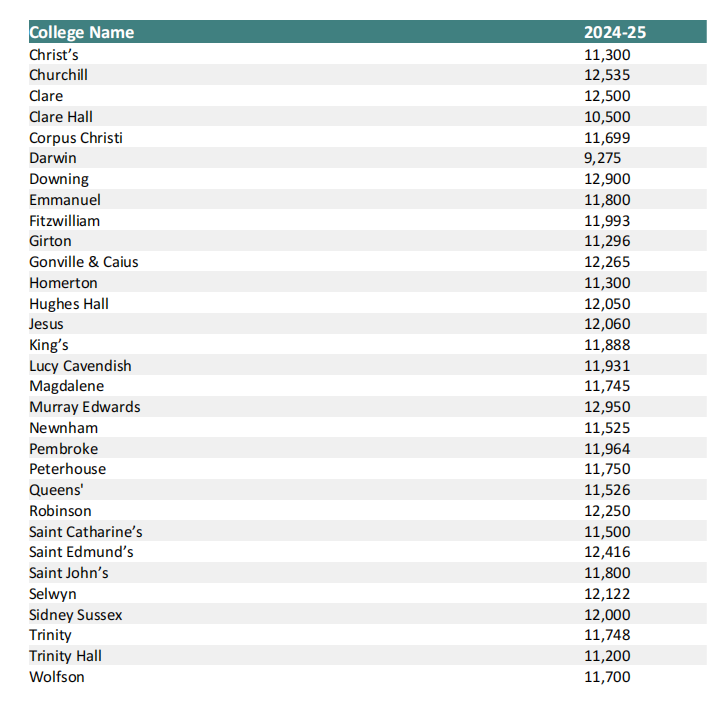The width and height of the screenshot is (707, 706).
Task: Click Murray Edwards row name
Action: (85, 408)
